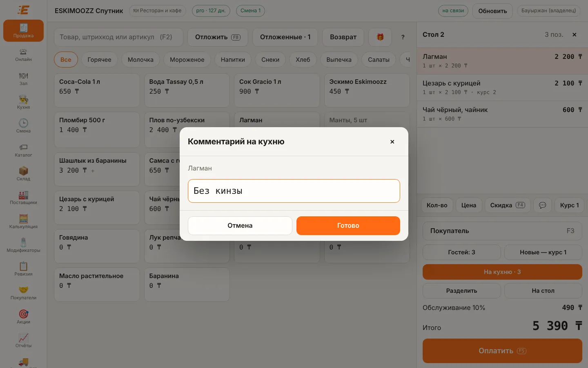
Task: Go to Зал floor view
Action: click(23, 79)
